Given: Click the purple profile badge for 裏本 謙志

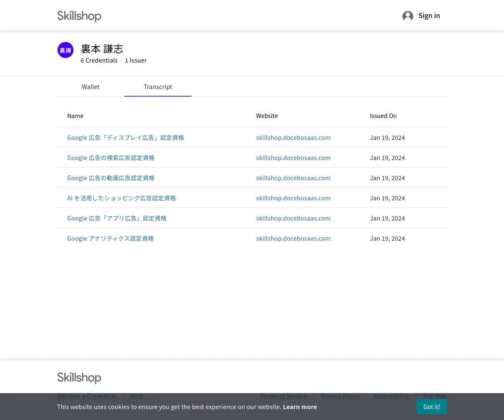Looking at the screenshot, I should (66, 50).
